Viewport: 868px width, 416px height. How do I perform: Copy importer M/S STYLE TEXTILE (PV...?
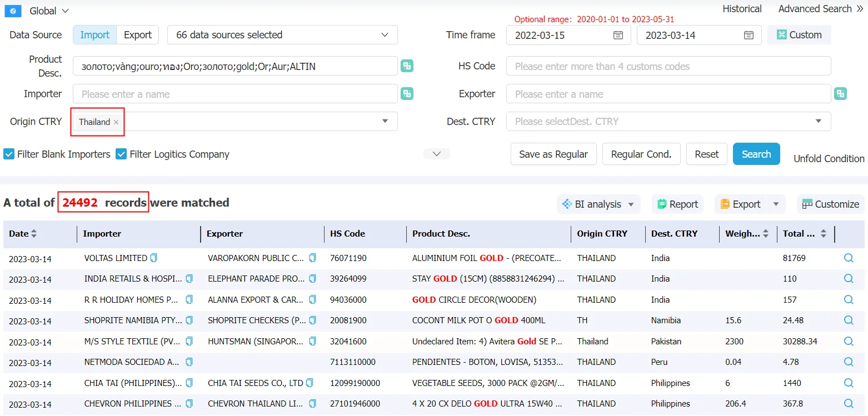pos(189,341)
